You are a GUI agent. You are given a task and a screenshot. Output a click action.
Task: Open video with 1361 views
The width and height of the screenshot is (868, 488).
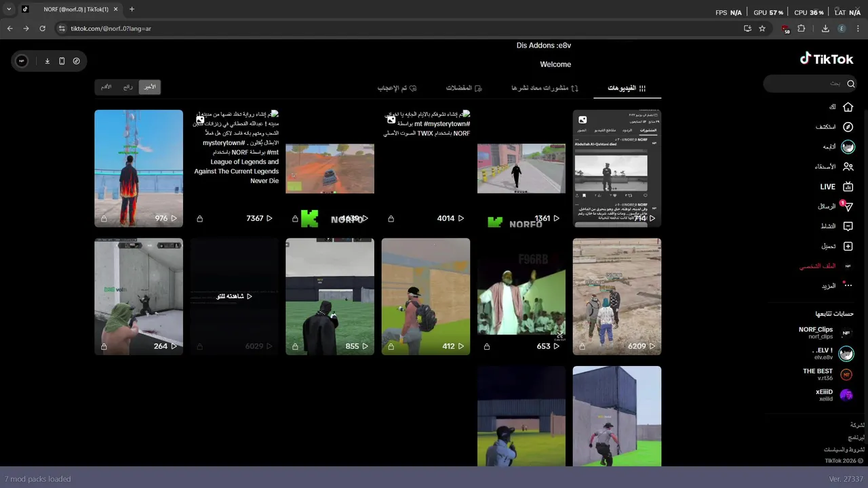[521, 168]
